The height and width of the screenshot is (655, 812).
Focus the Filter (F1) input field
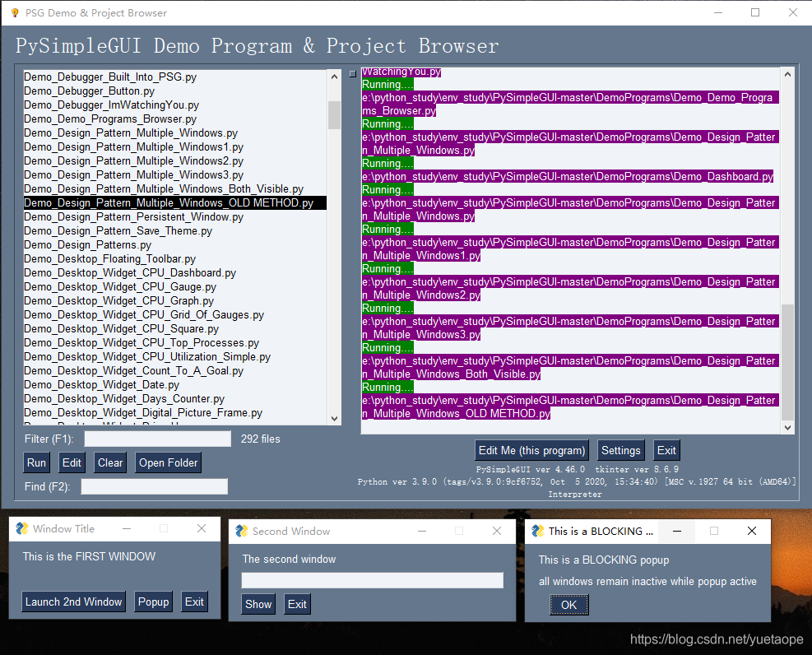tap(157, 439)
